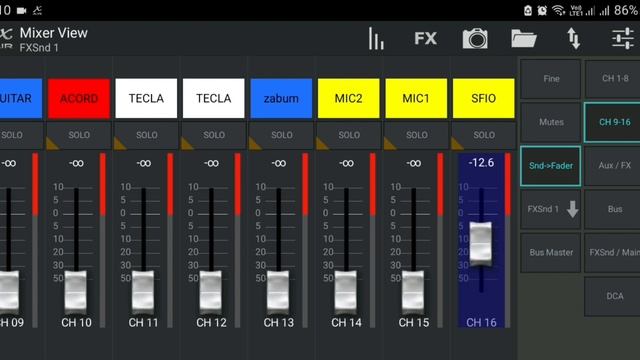Tap the alarm clock status icon
This screenshot has width=640, height=360.
coord(542,10)
